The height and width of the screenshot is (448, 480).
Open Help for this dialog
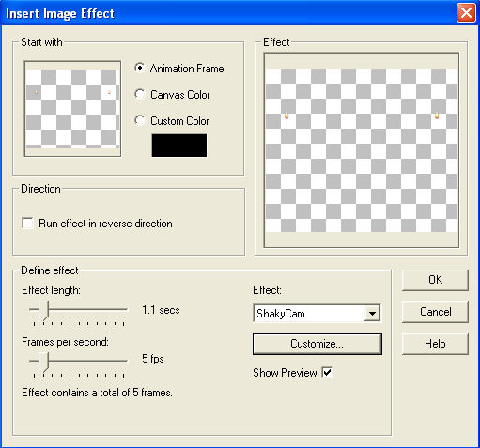click(x=435, y=344)
